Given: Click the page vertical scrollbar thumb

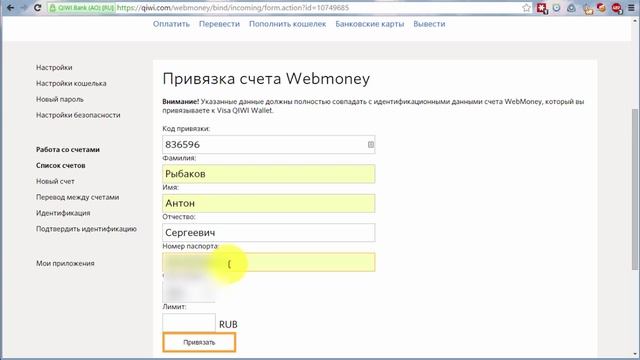Looking at the screenshot, I should (x=635, y=189).
